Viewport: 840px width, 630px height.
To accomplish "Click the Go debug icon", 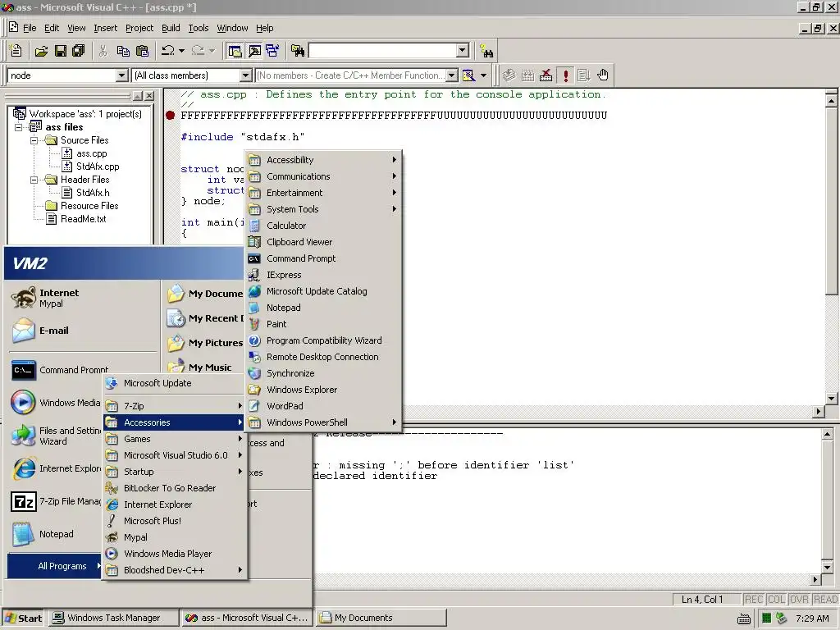I will [x=584, y=75].
